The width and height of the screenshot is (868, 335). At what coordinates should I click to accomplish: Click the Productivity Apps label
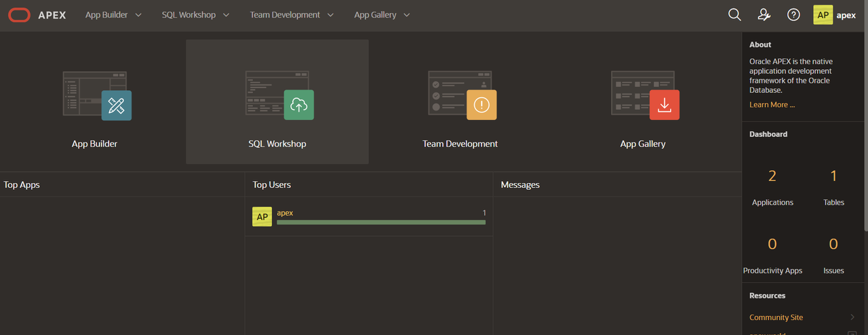tap(772, 271)
